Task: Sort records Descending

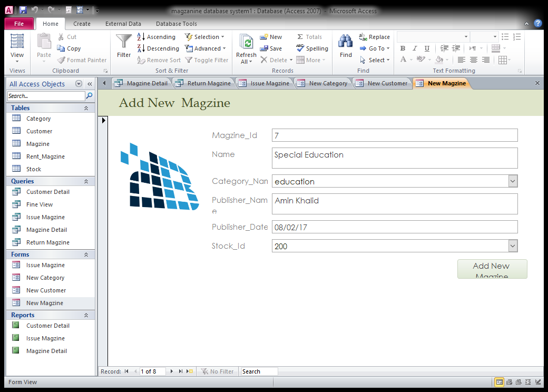Action: pyautogui.click(x=158, y=48)
